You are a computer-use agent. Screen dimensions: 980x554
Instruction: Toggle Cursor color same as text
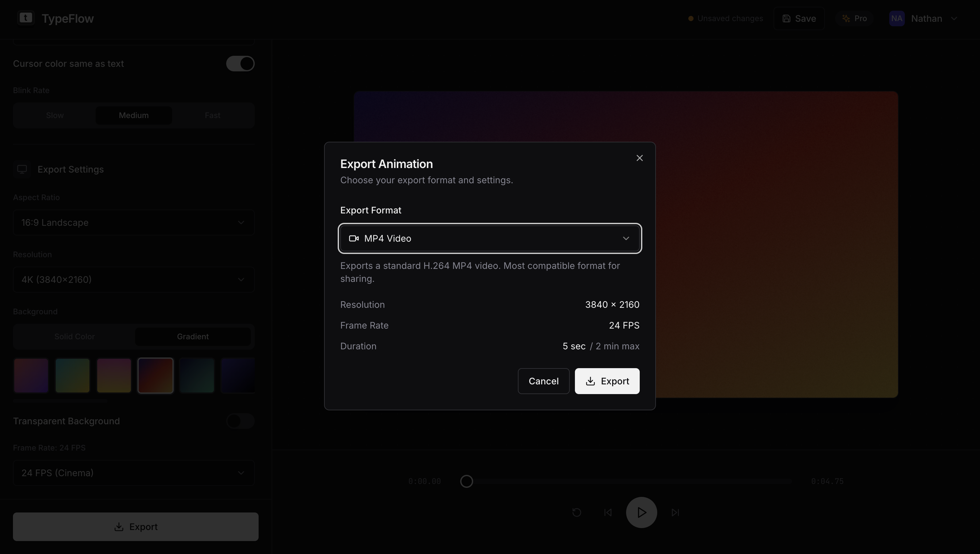pyautogui.click(x=240, y=64)
